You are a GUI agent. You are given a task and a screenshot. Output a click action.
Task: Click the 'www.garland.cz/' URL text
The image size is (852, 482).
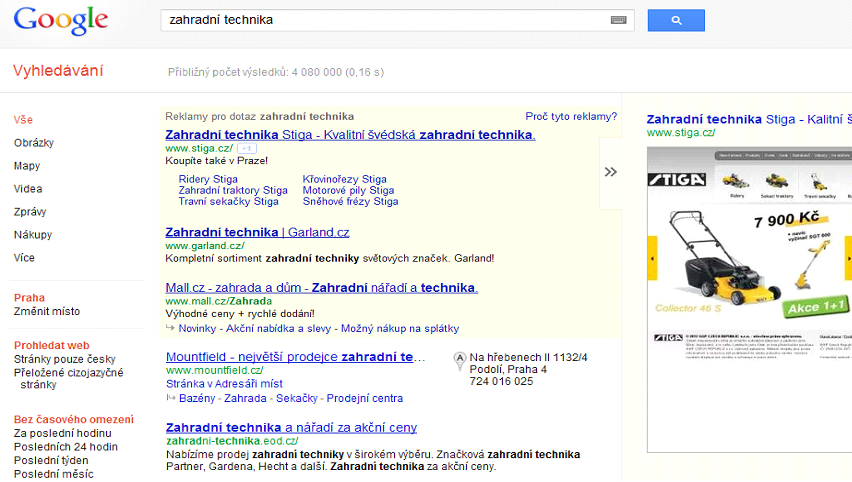[x=205, y=246]
